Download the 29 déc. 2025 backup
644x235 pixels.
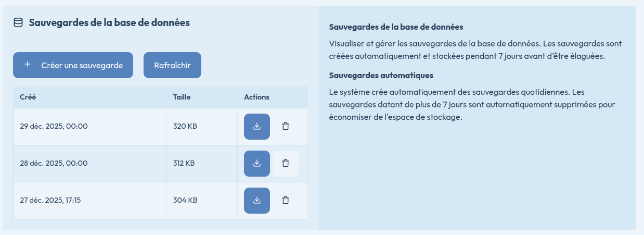tap(256, 127)
